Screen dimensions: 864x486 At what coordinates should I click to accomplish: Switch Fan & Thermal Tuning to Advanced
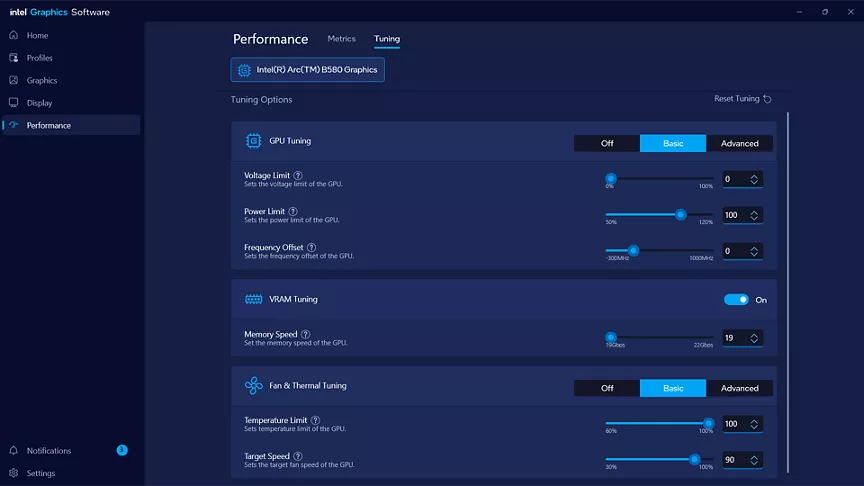pos(740,389)
